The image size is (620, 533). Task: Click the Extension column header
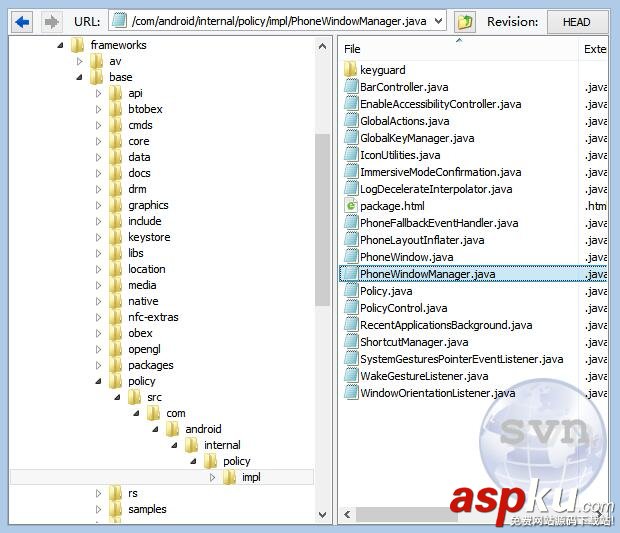pyautogui.click(x=594, y=49)
